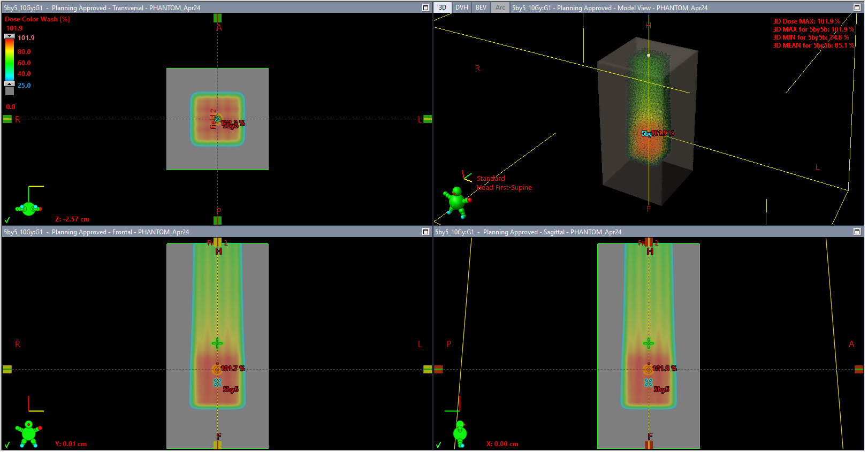Maximize the Sagittal view pane
868x452 pixels.
pos(856,232)
